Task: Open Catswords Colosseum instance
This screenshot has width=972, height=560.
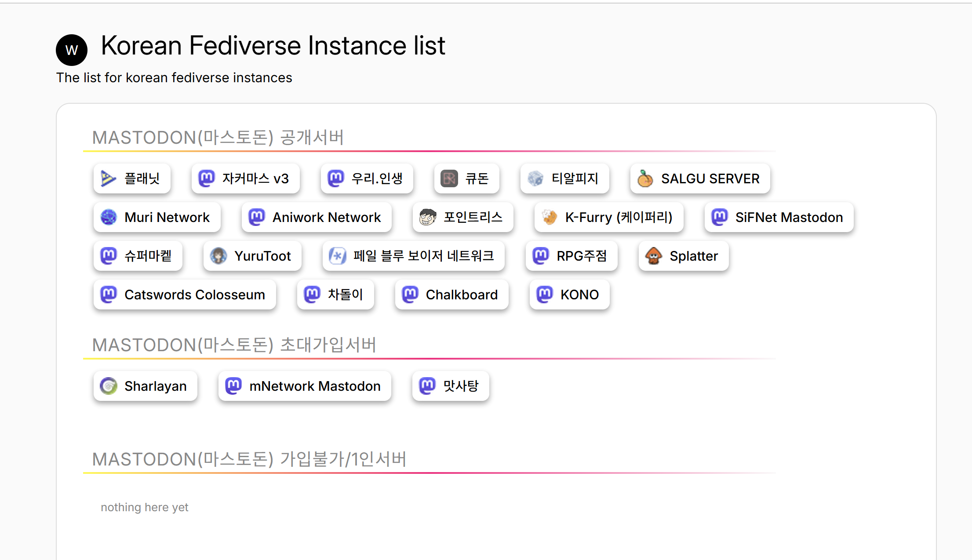Action: [185, 295]
